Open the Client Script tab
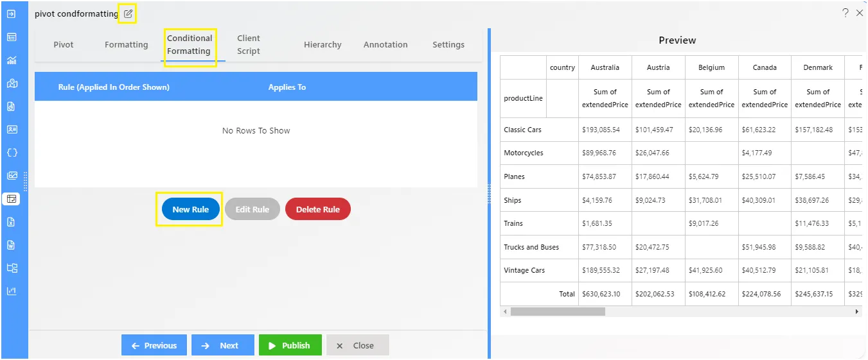The image size is (868, 360). coord(249,45)
